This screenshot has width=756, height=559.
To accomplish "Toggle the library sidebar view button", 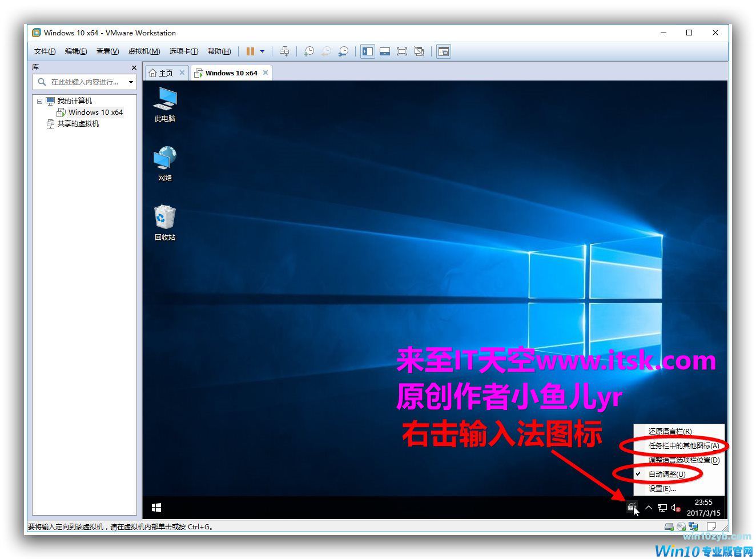I will pyautogui.click(x=368, y=51).
